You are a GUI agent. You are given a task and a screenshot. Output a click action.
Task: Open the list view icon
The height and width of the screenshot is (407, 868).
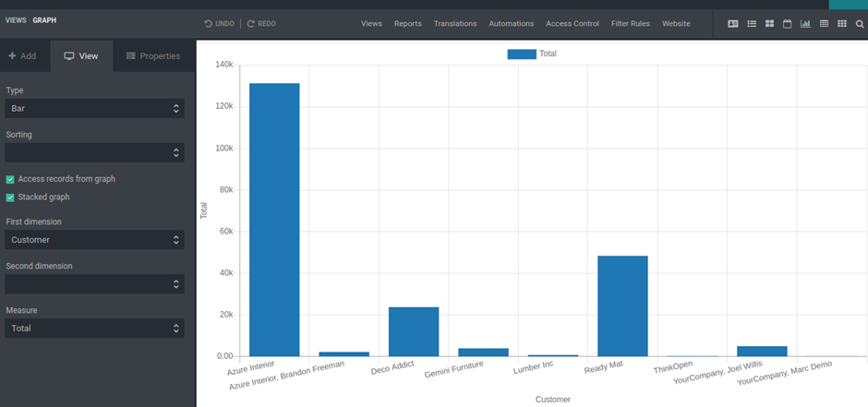pyautogui.click(x=752, y=24)
